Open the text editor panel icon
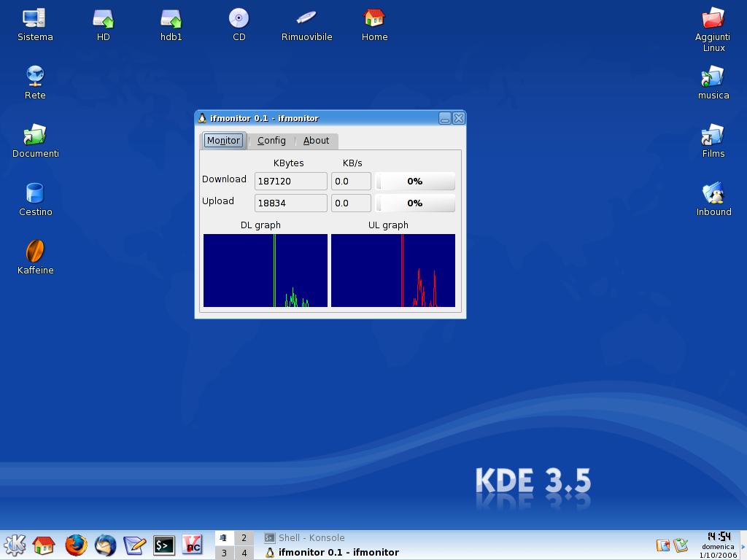Viewport: 747px width, 560px height. (135, 545)
